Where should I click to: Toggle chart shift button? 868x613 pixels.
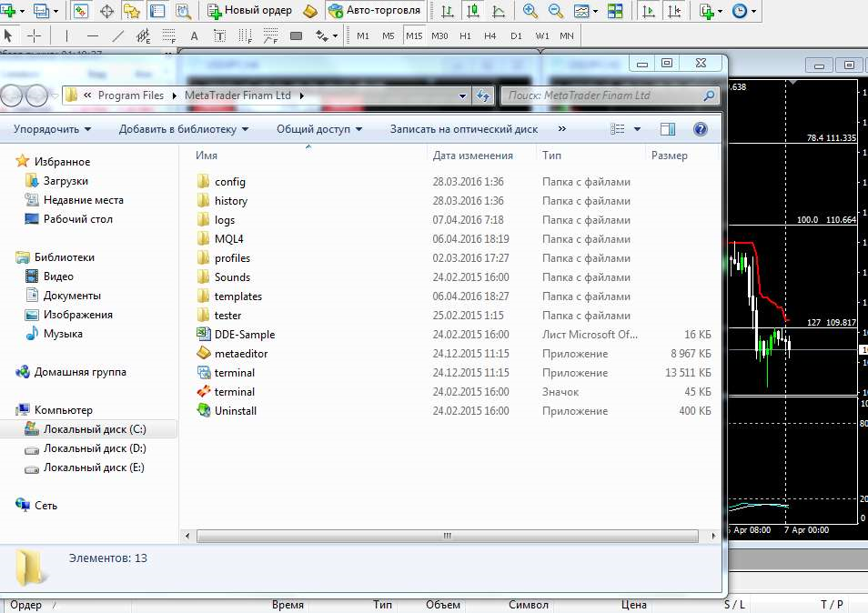click(674, 10)
